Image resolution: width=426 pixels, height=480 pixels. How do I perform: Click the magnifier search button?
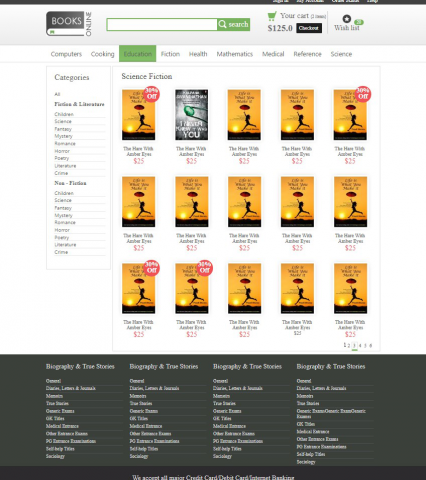coord(233,24)
